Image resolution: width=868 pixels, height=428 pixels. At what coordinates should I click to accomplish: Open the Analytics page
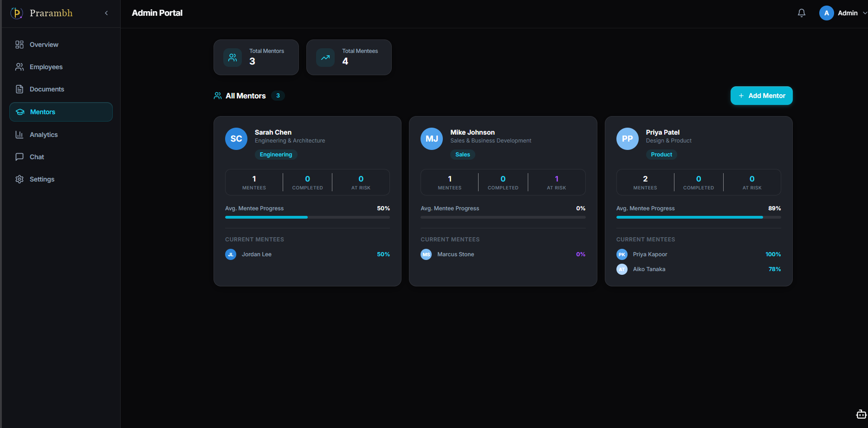tap(61, 135)
